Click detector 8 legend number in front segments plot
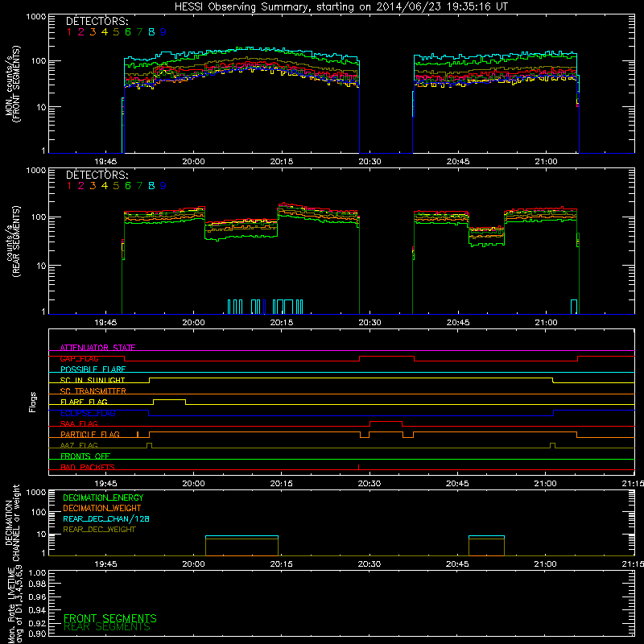This screenshot has height=644, width=644. point(151,32)
